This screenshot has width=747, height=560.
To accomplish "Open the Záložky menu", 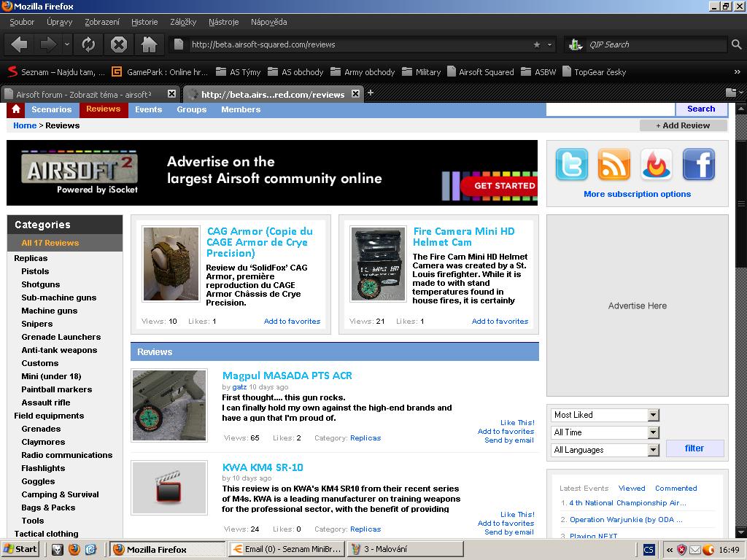I will tap(182, 22).
